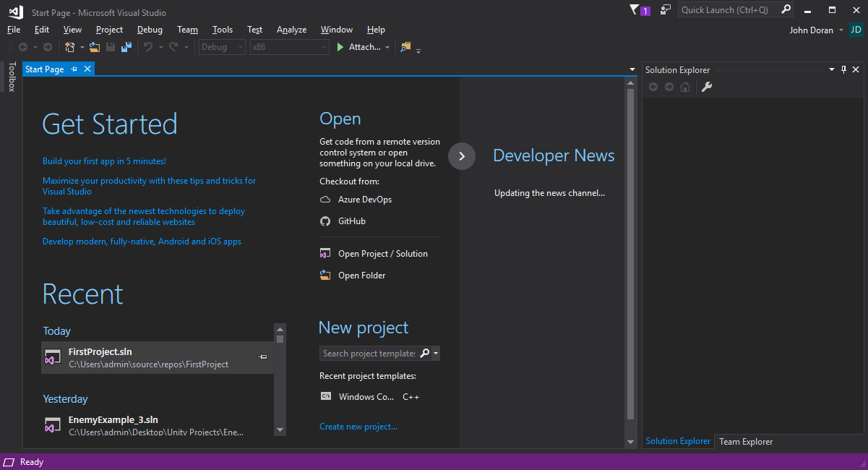Click the Solution Explorer Back arrow
Viewport: 868px width, 470px height.
(653, 87)
